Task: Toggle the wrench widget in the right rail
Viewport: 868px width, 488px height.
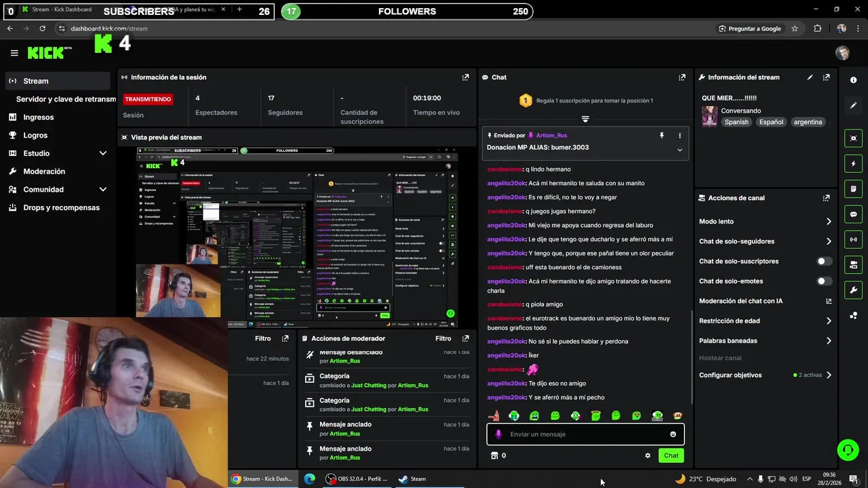Action: point(853,290)
